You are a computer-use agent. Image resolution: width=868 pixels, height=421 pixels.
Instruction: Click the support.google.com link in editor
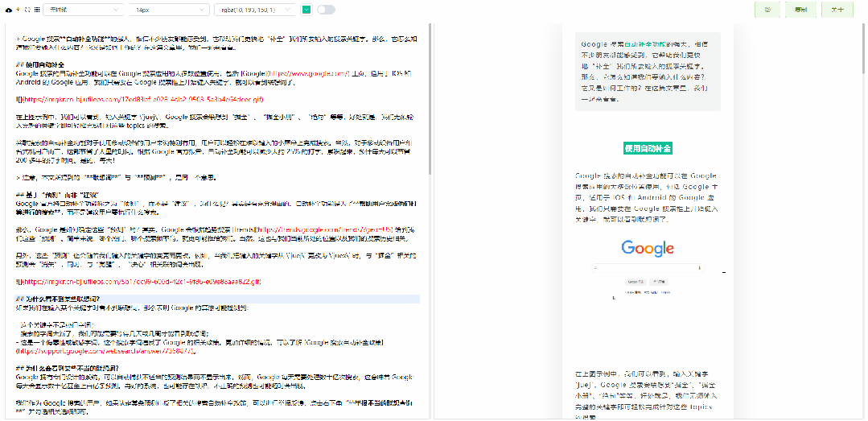click(x=107, y=351)
